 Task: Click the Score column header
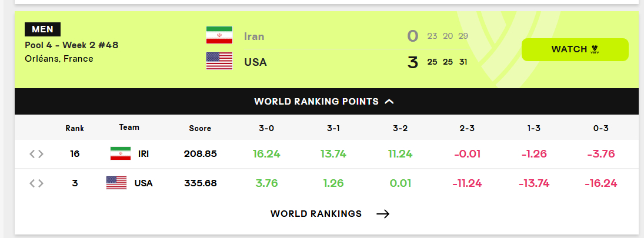(x=200, y=129)
